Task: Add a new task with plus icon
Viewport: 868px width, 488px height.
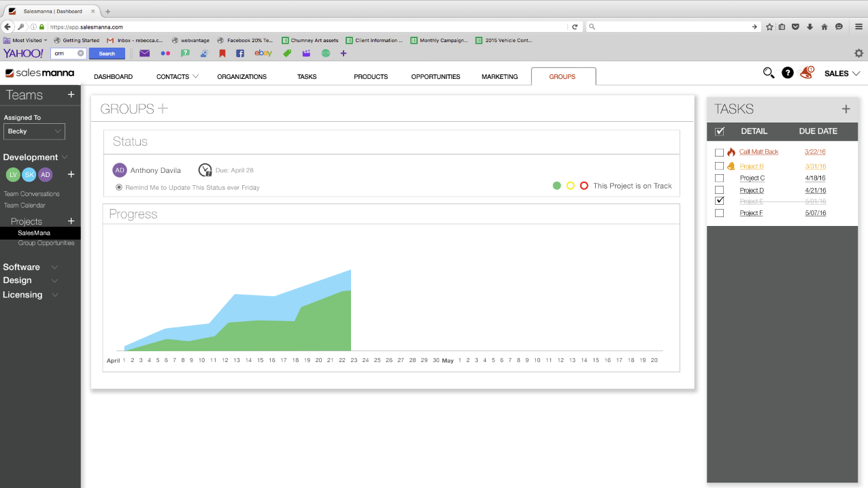Action: click(x=846, y=109)
